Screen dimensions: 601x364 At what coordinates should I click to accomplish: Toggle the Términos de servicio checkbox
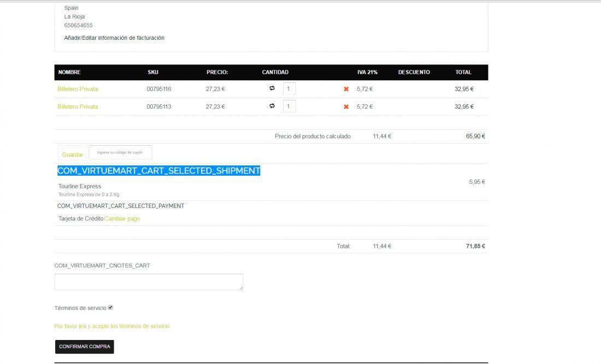(110, 307)
